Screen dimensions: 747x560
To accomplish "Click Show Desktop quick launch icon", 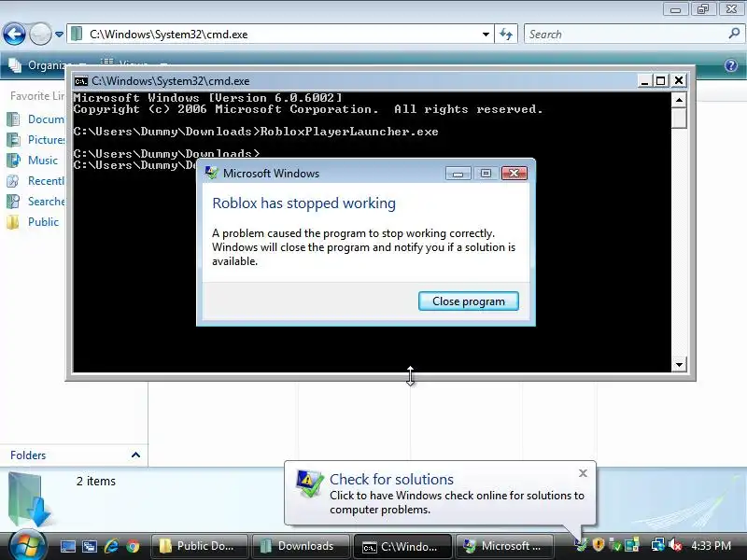I will coord(67,546).
